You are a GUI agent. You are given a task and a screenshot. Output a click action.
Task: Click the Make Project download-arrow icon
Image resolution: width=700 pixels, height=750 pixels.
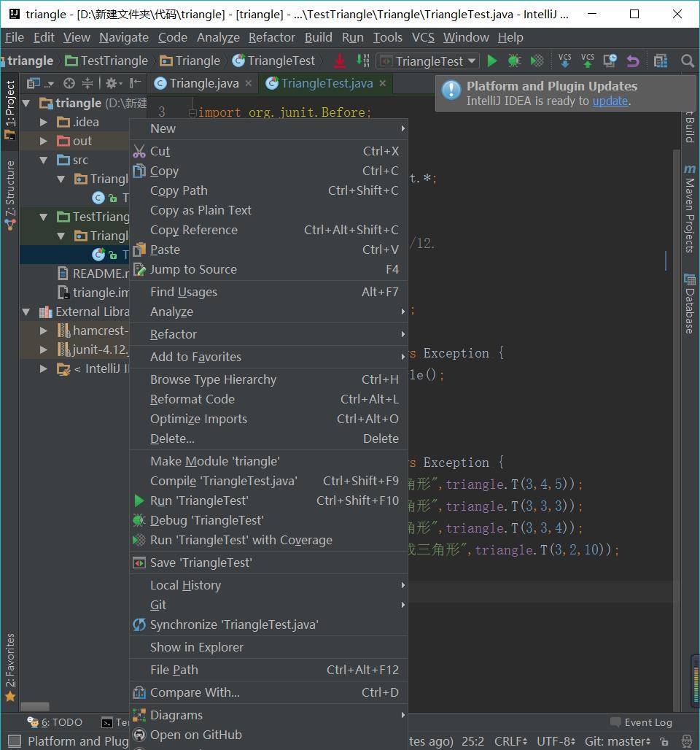[x=340, y=61]
